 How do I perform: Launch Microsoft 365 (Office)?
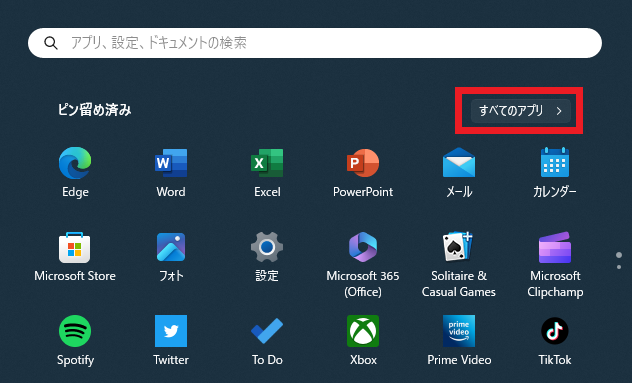(363, 247)
